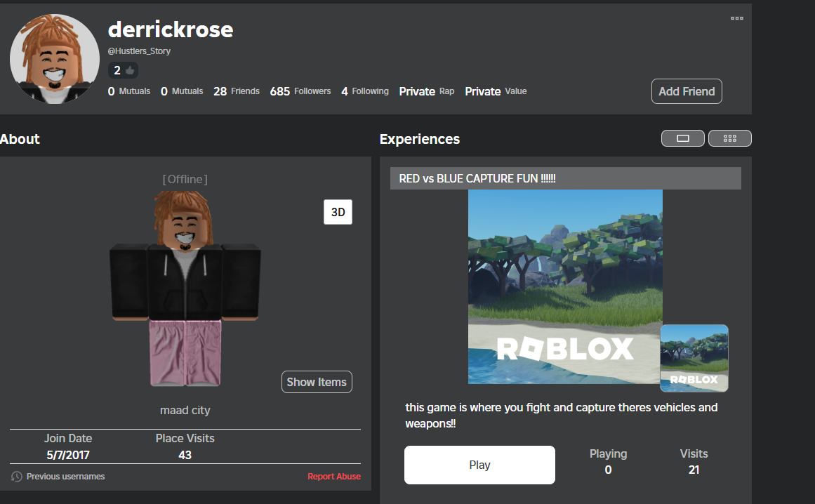Click the full-body avatar image
This screenshot has width=815, height=504.
pos(185,289)
